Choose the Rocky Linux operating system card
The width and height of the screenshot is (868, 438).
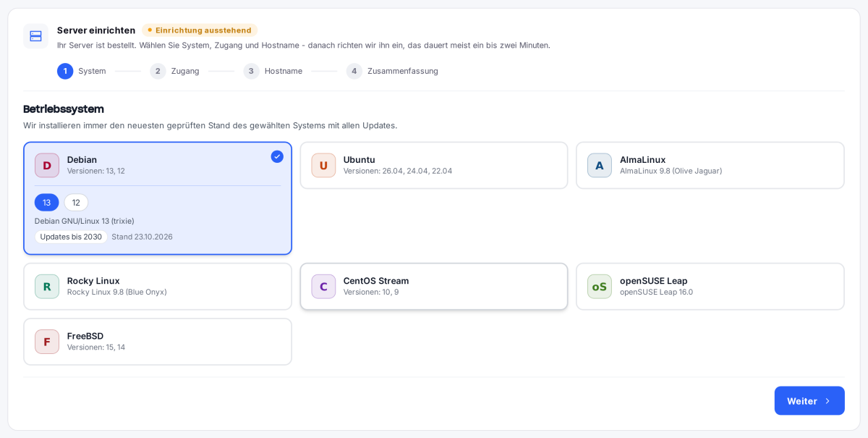click(x=158, y=286)
